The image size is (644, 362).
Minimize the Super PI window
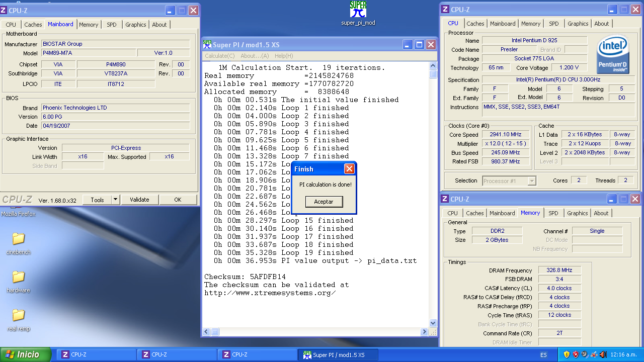tap(407, 45)
